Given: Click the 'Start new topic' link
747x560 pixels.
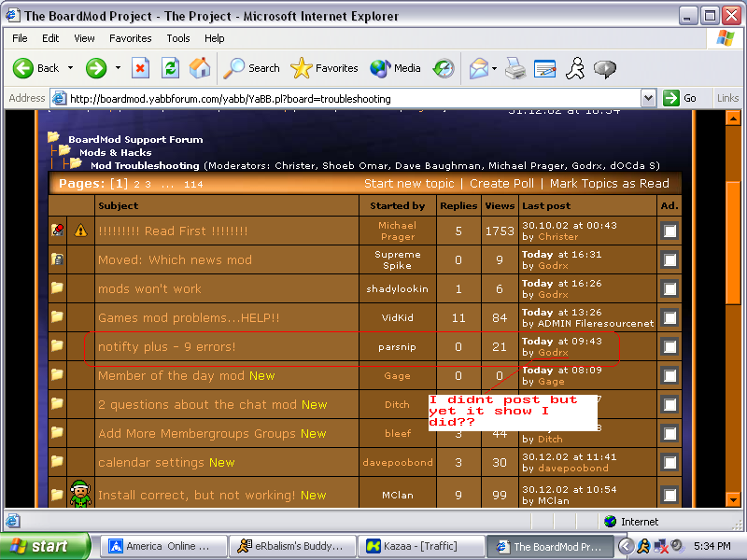Looking at the screenshot, I should click(x=409, y=183).
